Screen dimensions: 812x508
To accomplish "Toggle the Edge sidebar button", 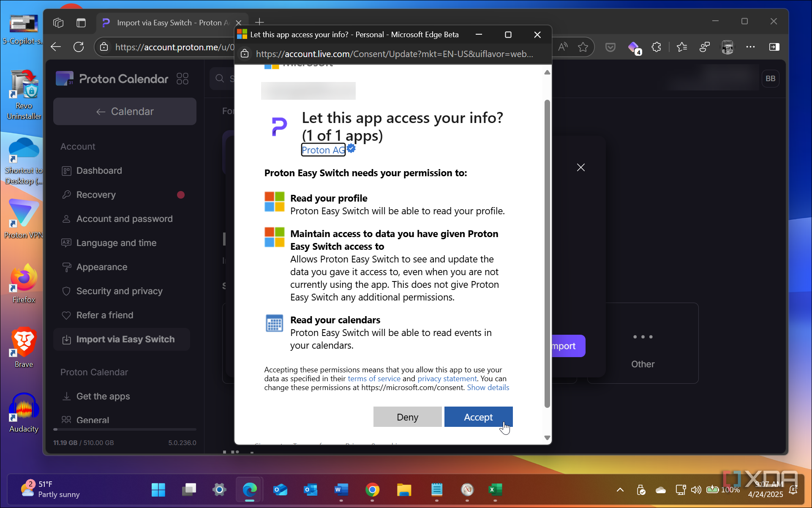I will coord(774,47).
